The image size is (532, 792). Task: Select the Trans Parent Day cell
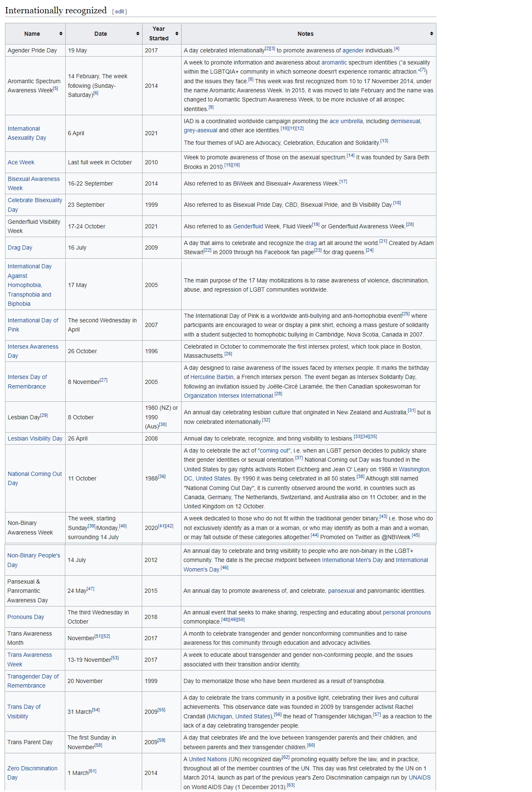tap(35, 742)
